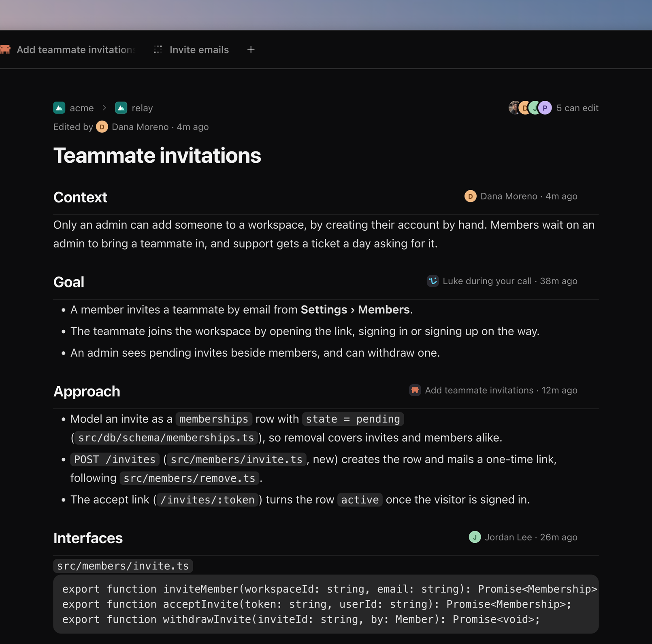
Task: Click the Goal section heading
Action: tap(69, 282)
